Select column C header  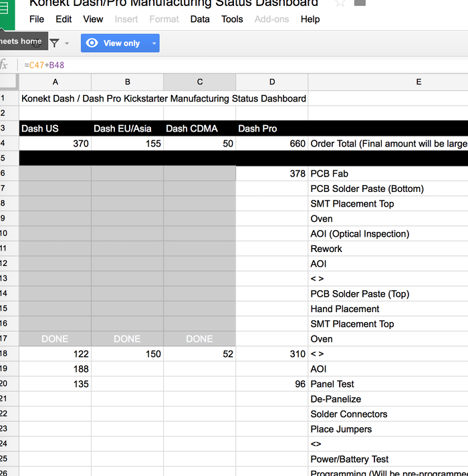tap(200, 82)
